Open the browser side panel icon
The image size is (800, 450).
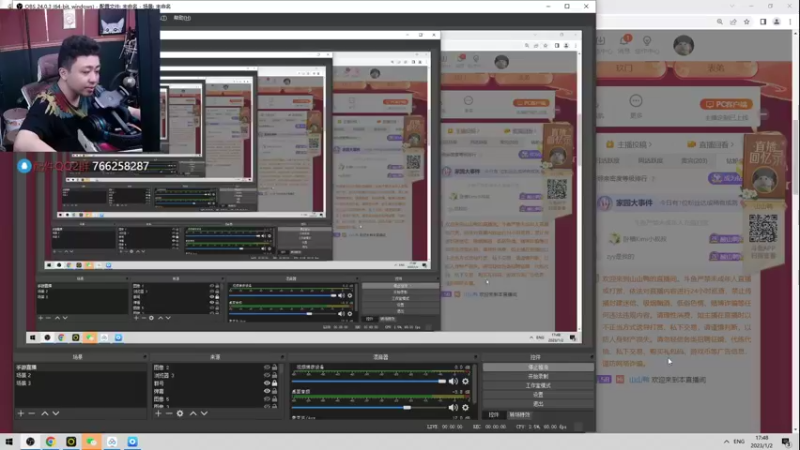click(x=763, y=22)
